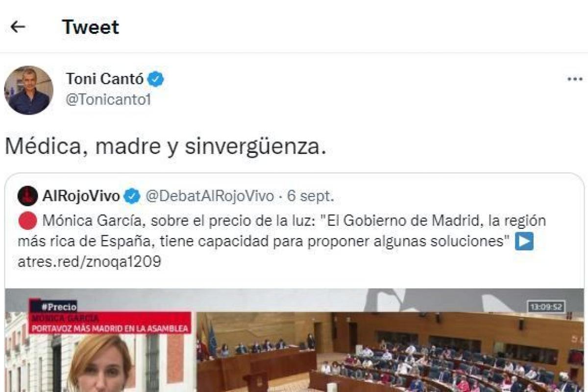Image resolution: width=588 pixels, height=392 pixels.
Task: Go back using the left arrow
Action: [x=18, y=27]
